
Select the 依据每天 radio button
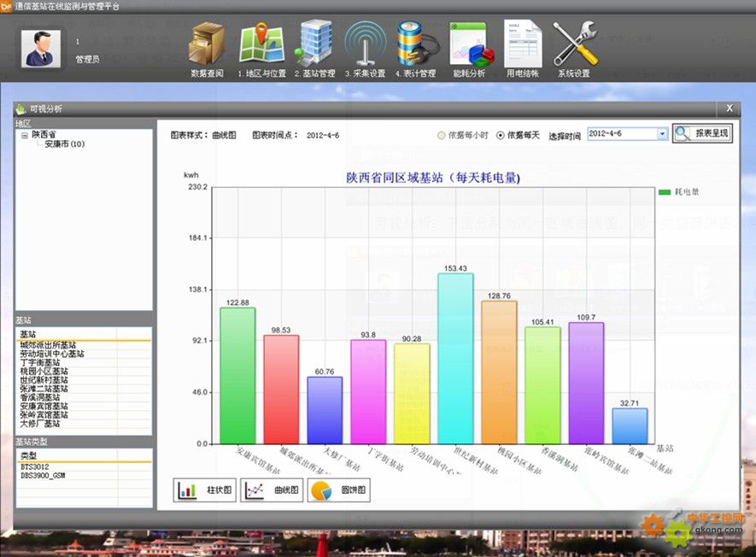click(x=501, y=136)
